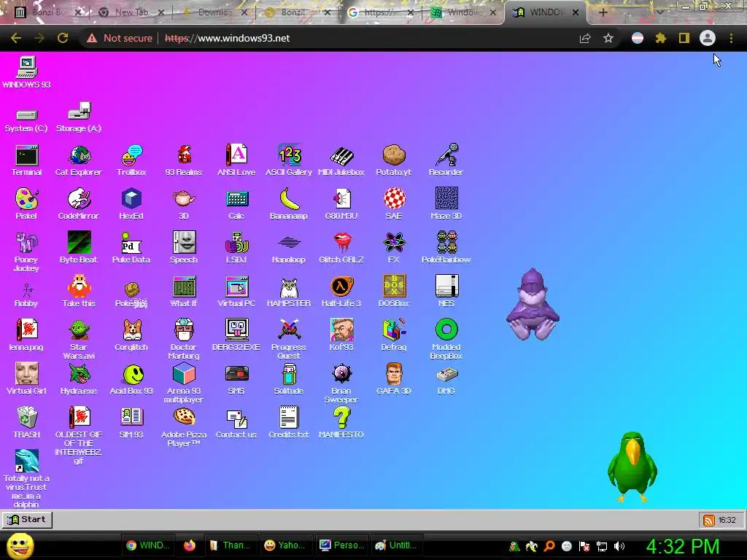Open the Corglitch dog icon

click(x=131, y=335)
